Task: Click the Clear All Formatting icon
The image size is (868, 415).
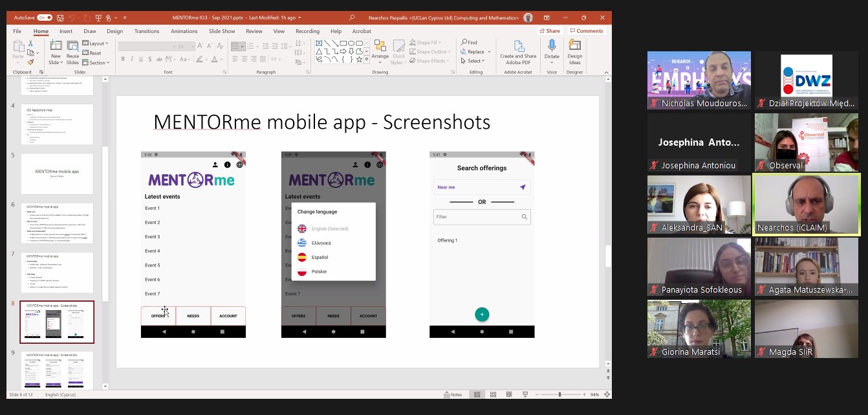Action: [222, 47]
